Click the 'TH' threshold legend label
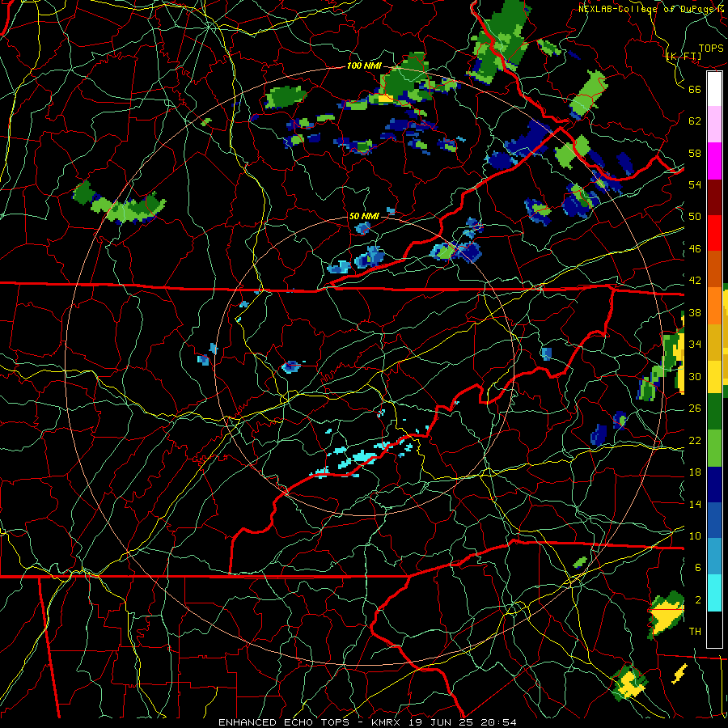This screenshot has width=728, height=728. tap(695, 632)
